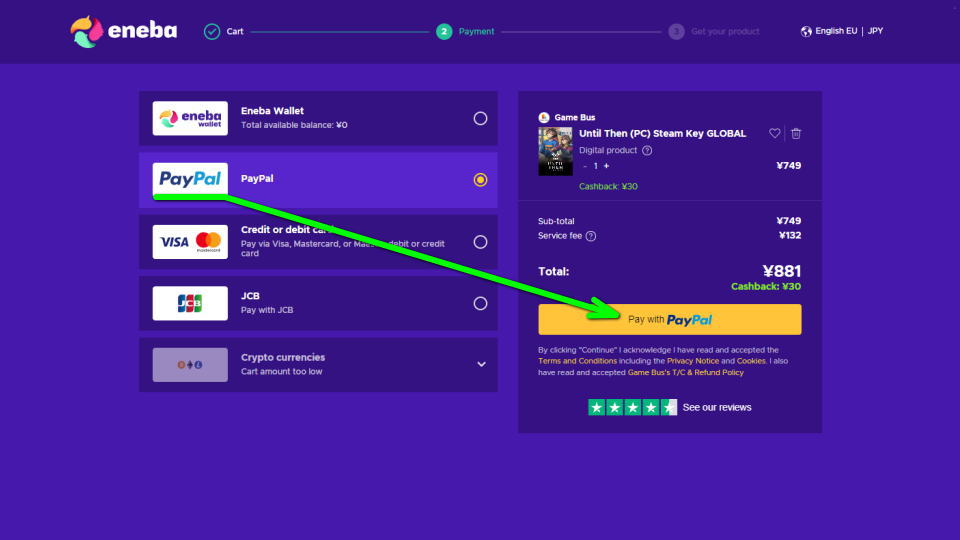This screenshot has height=540, width=960.
Task: Click See our reviews link
Action: 717,407
